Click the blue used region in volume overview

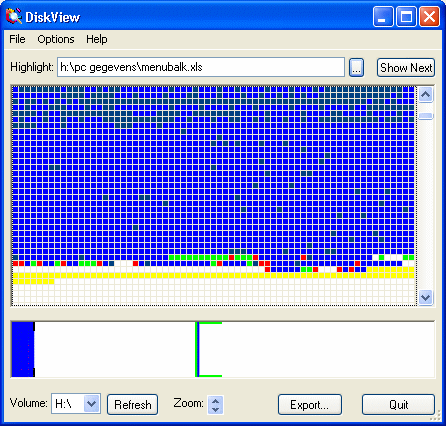point(23,349)
